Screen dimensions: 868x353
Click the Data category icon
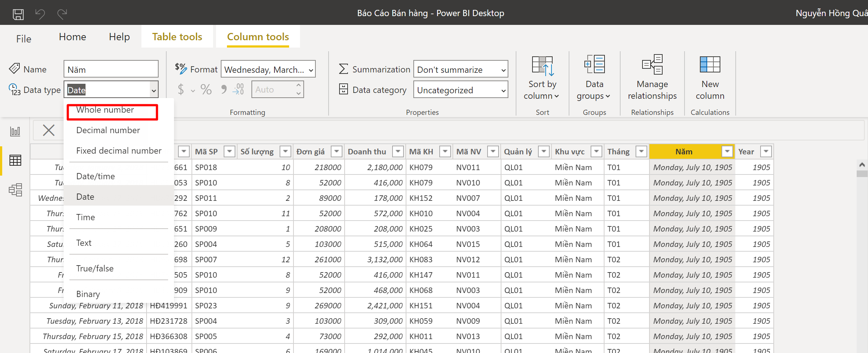click(x=343, y=89)
